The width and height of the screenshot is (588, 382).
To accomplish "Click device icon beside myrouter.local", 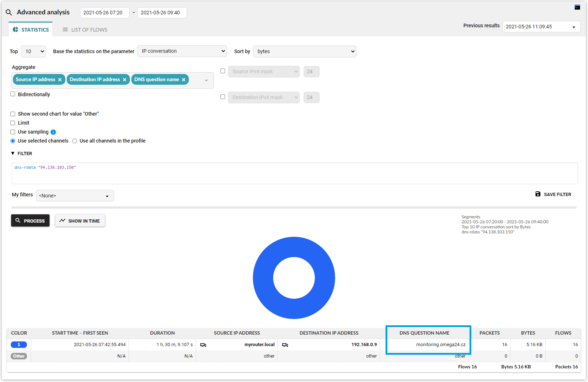I will coord(203,345).
